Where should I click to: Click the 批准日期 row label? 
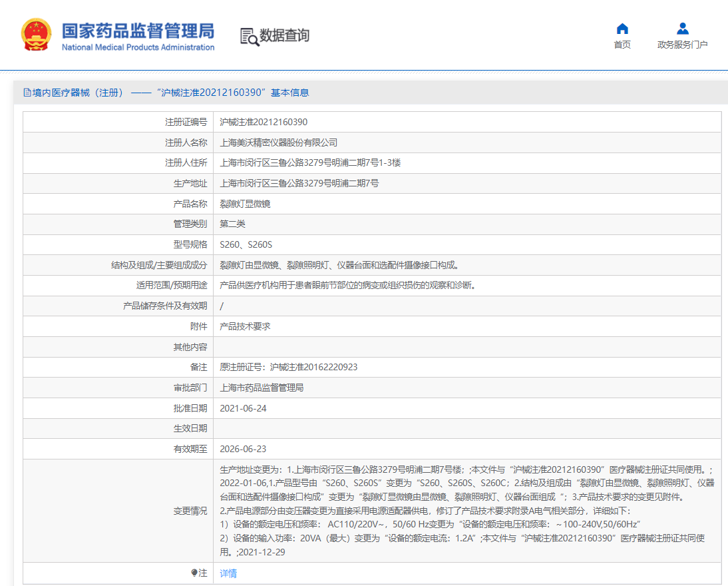click(x=190, y=408)
